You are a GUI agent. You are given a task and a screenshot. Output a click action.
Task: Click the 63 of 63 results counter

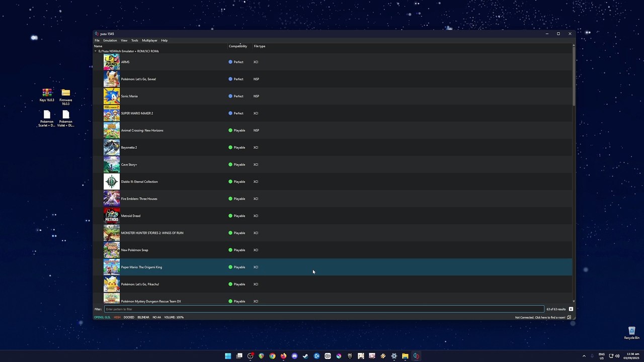click(x=556, y=309)
